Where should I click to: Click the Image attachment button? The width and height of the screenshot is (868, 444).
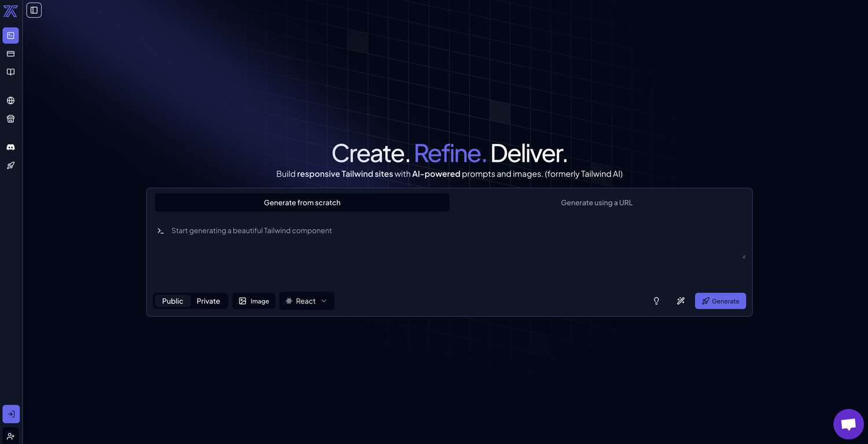[253, 301]
